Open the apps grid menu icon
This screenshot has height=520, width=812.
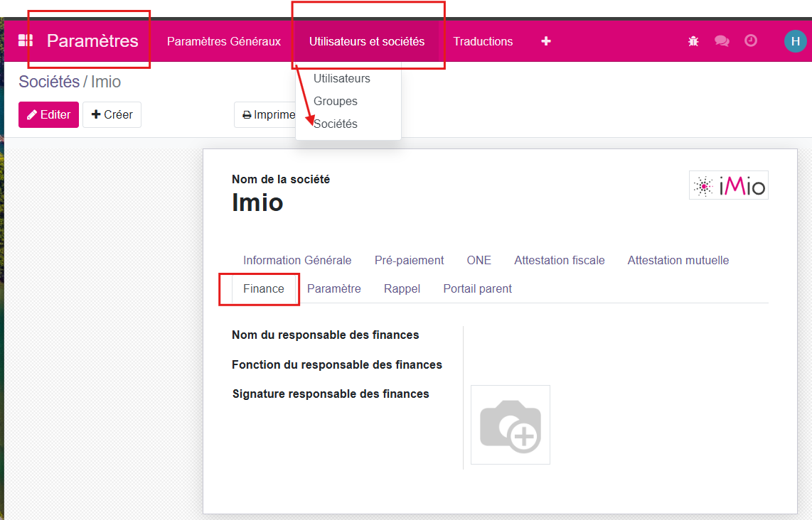point(27,40)
